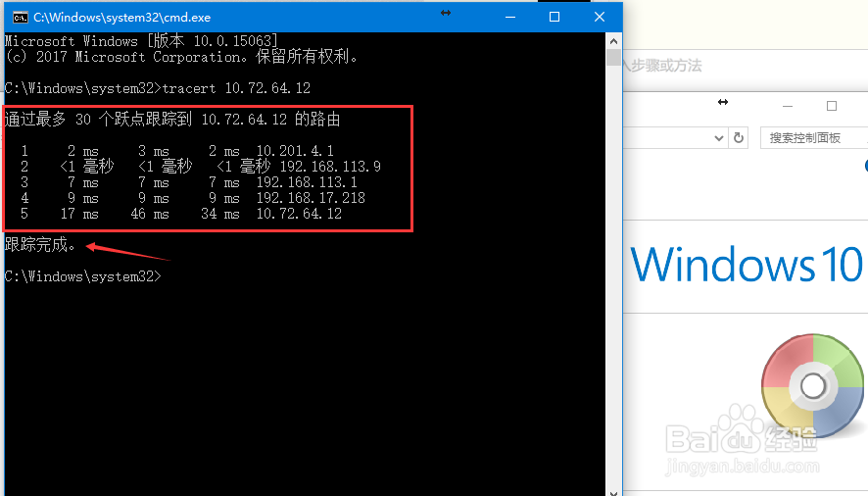Click the '跟踪完成。' message
Image resolution: width=868 pixels, height=496 pixels.
pyautogui.click(x=40, y=244)
